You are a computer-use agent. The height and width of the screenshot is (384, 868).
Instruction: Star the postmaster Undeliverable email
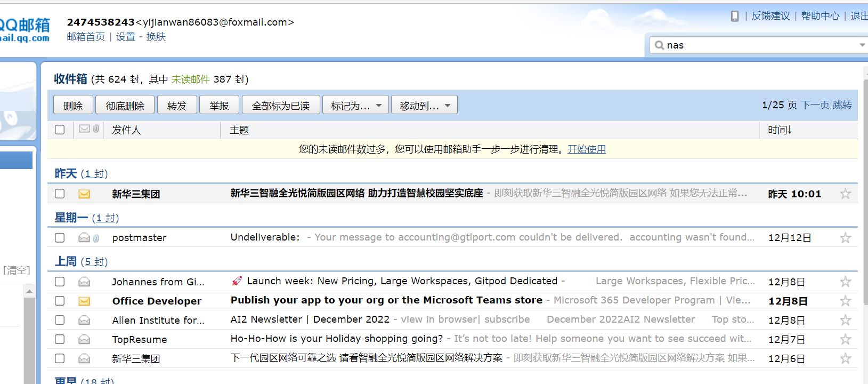click(x=845, y=238)
